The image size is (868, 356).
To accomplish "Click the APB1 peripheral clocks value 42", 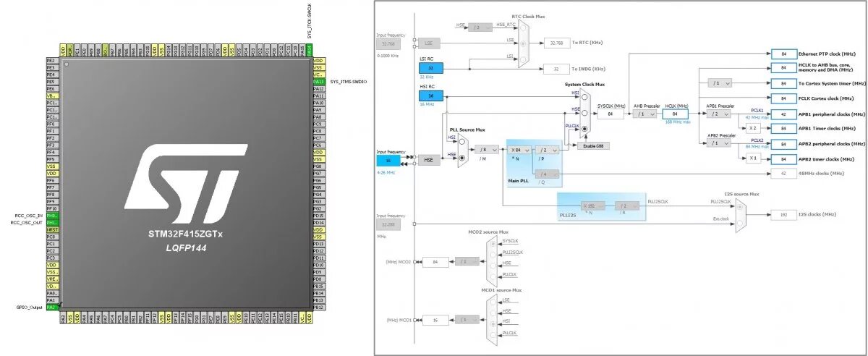I will (x=783, y=114).
